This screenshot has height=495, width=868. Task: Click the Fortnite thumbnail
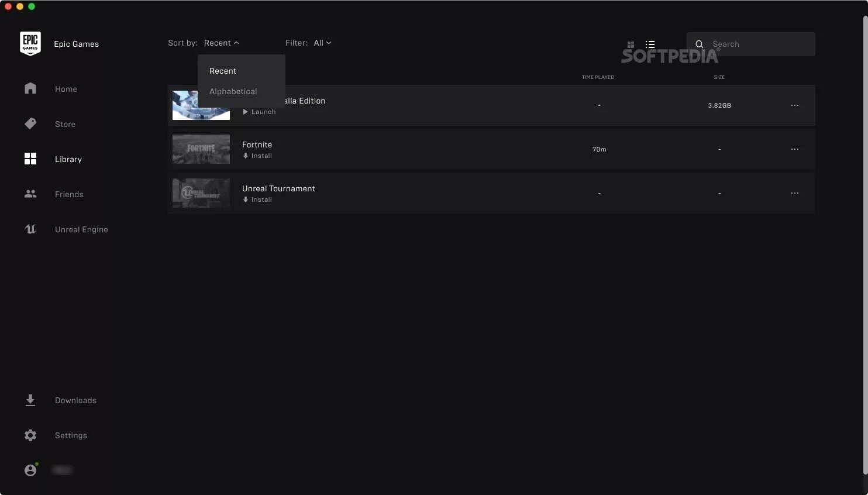pos(201,149)
